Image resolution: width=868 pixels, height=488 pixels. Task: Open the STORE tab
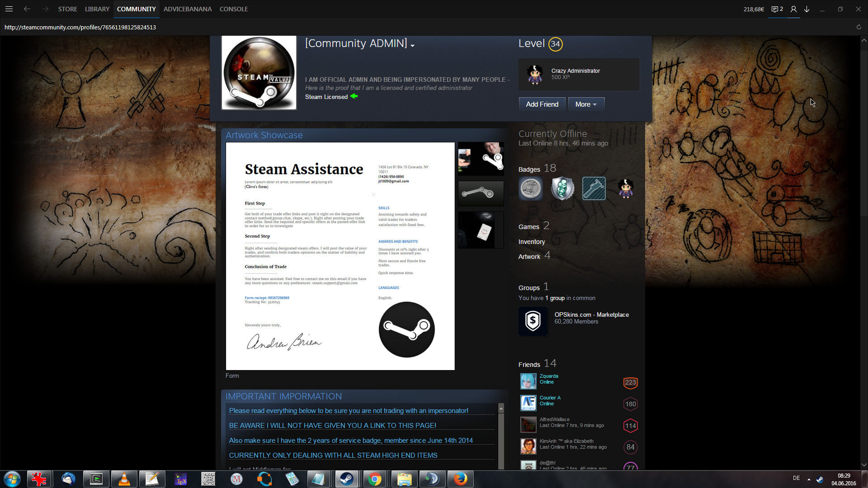tap(67, 9)
